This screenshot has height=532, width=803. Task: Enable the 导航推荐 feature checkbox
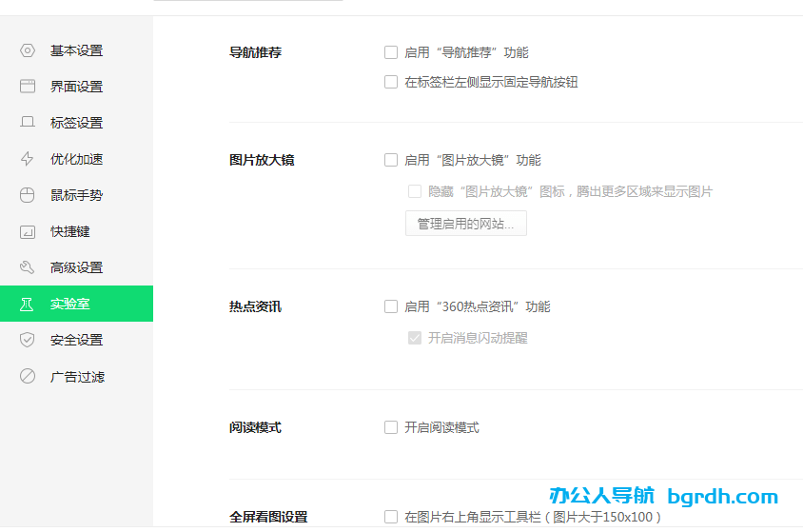click(391, 52)
